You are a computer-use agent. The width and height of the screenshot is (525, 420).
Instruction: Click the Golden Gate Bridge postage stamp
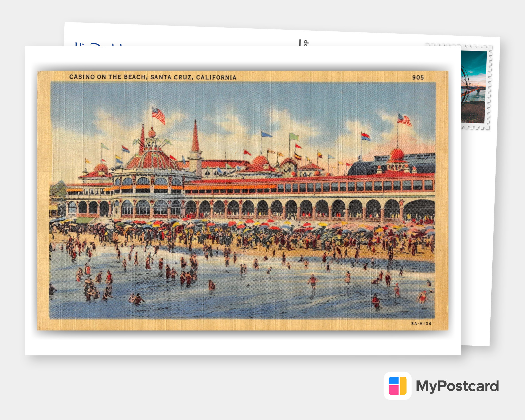pyautogui.click(x=475, y=87)
